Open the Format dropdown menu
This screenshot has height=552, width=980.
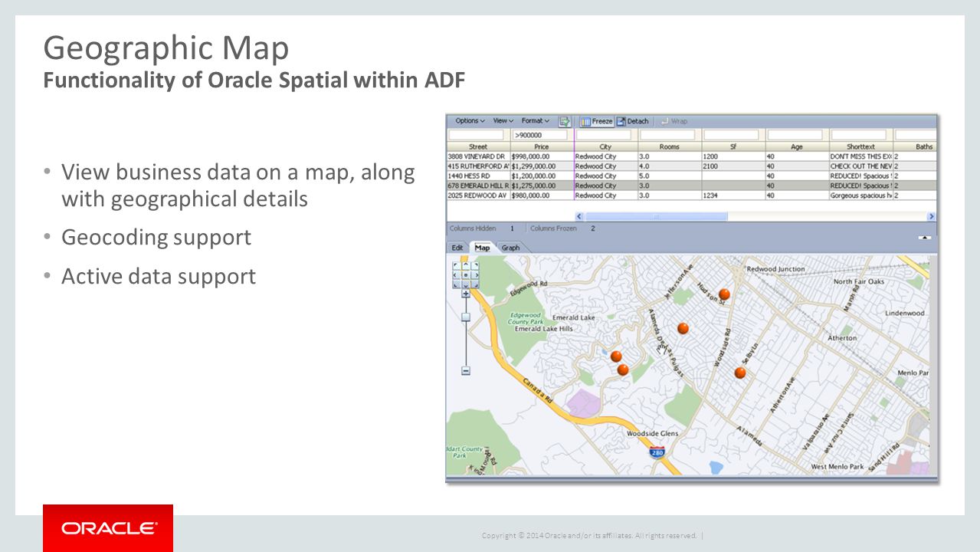536,121
